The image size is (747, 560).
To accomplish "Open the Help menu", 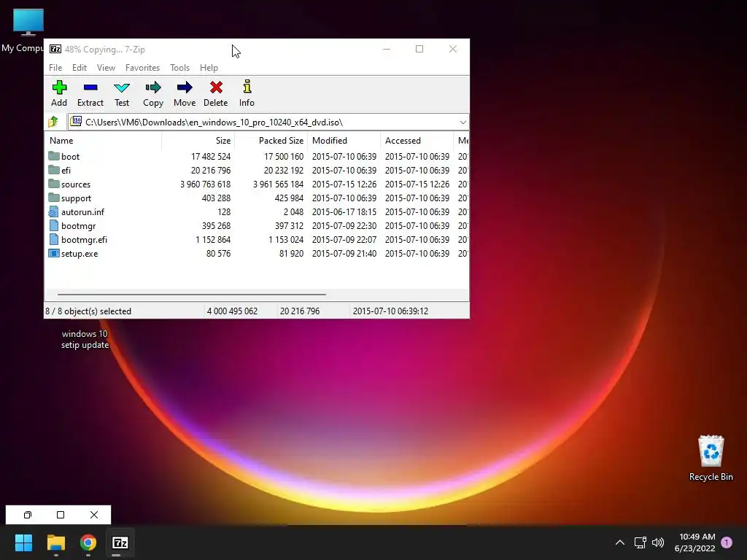I will (x=209, y=68).
